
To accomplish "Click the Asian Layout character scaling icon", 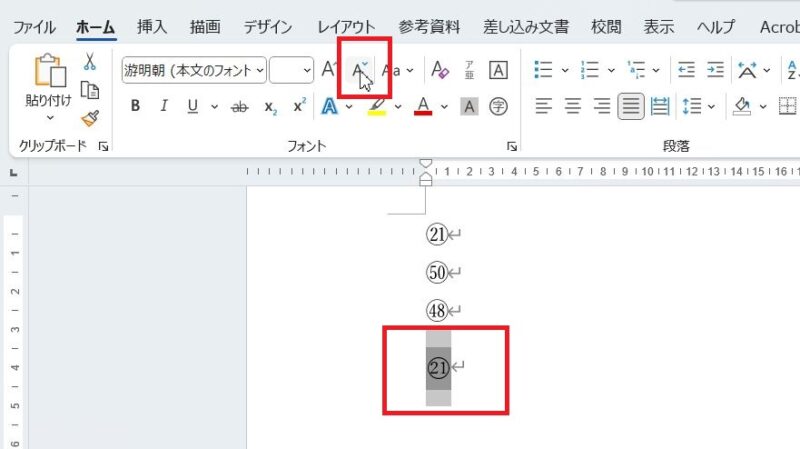I will 747,70.
